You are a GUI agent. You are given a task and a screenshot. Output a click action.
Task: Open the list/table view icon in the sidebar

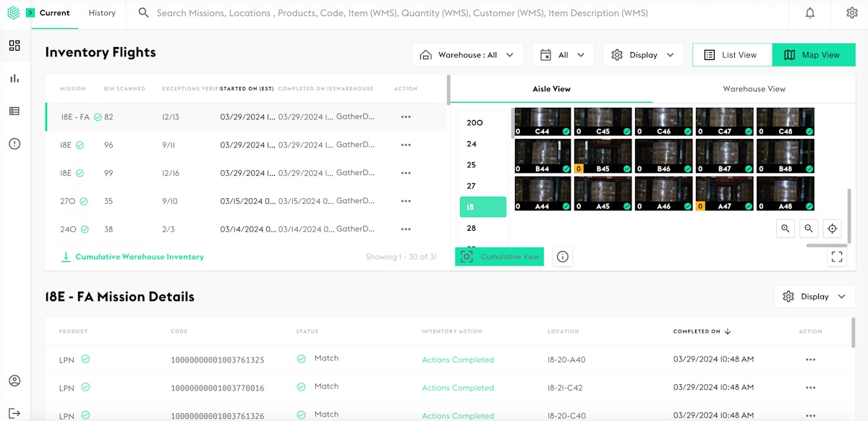click(x=14, y=111)
